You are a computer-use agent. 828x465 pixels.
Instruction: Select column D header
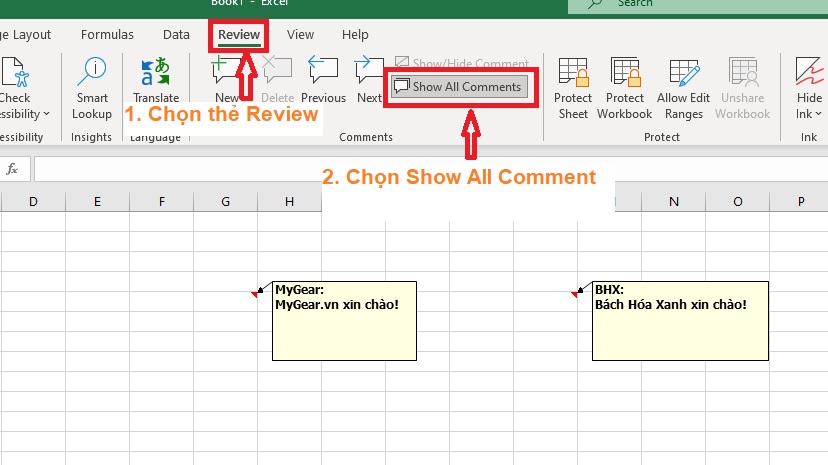coord(33,202)
